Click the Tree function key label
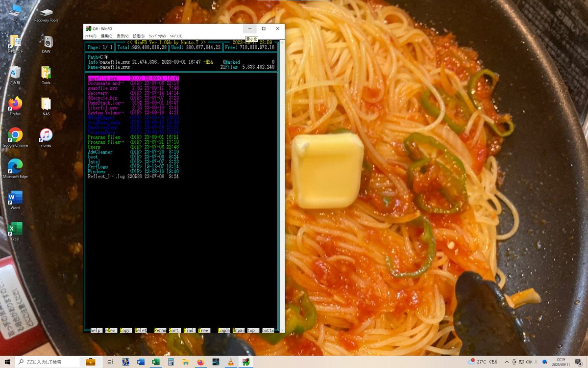 pyautogui.click(x=204, y=330)
